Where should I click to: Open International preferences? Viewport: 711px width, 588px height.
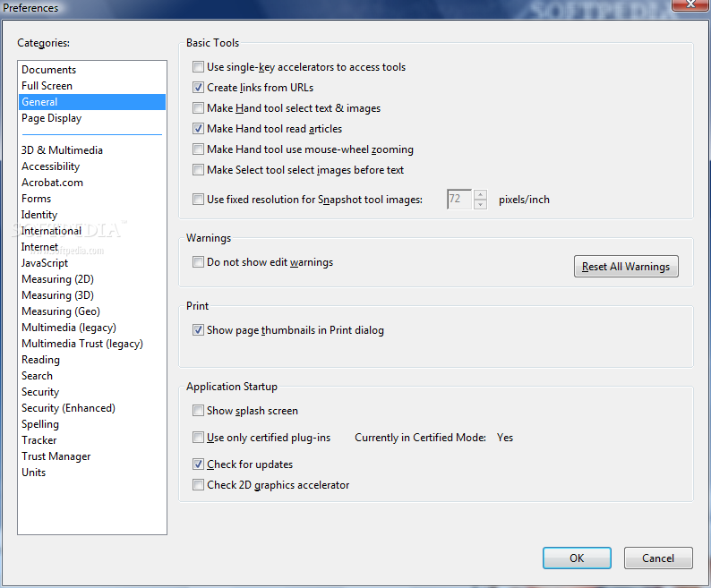[x=92, y=231]
